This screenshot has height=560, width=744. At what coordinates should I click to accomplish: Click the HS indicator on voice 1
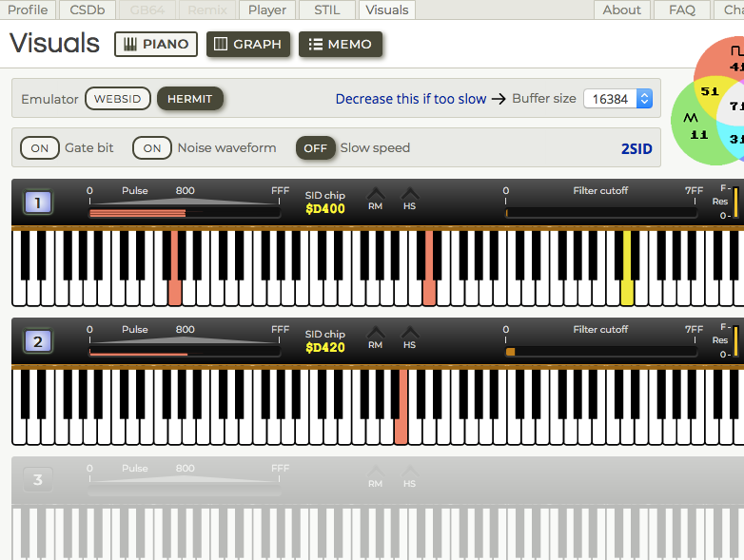(409, 200)
